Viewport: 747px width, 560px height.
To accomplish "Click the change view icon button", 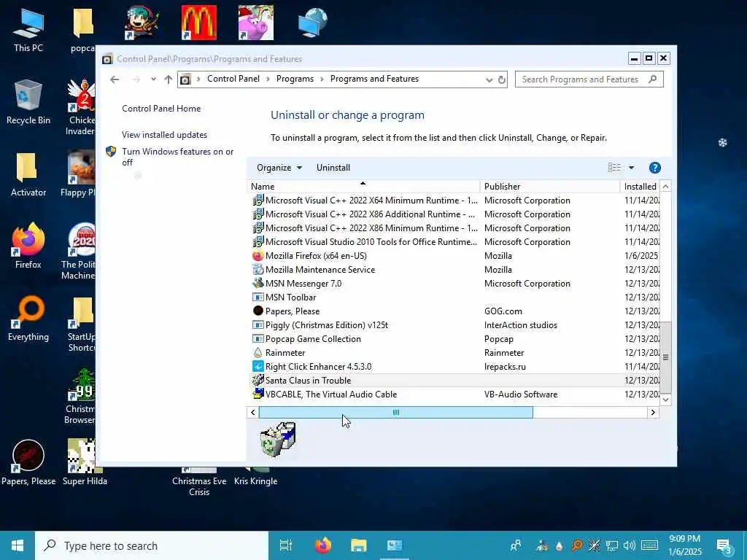I will coord(614,168).
